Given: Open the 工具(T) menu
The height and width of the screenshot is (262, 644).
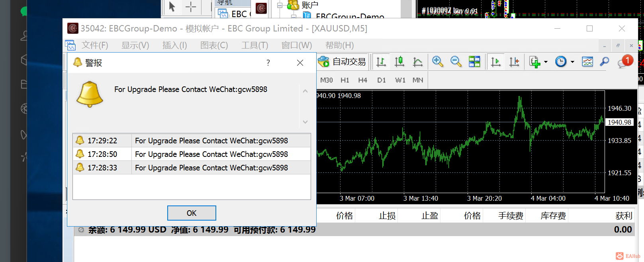Looking at the screenshot, I should [255, 45].
